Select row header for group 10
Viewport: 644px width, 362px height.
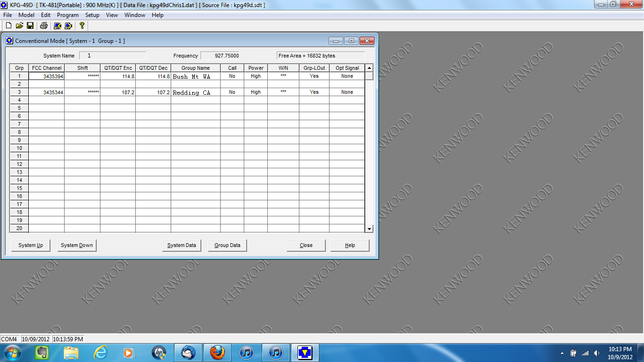point(19,148)
